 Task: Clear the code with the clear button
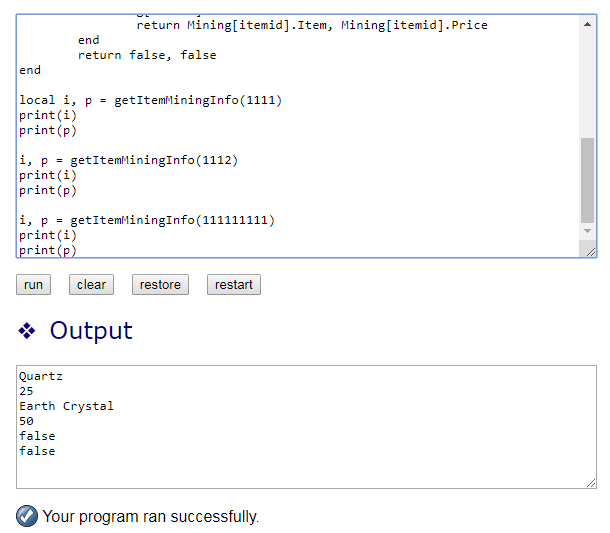tap(91, 284)
